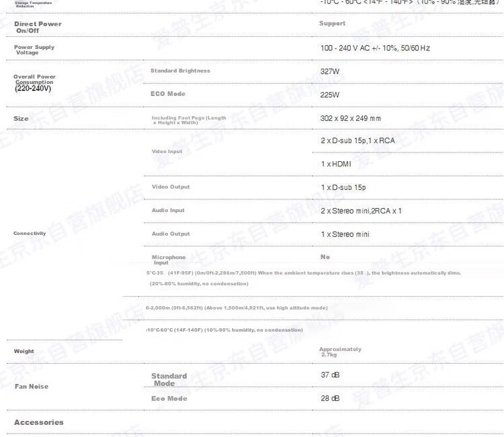
Task: Click the '5°C-35 (41F-95F)' operating temperature line
Action: 304,273
